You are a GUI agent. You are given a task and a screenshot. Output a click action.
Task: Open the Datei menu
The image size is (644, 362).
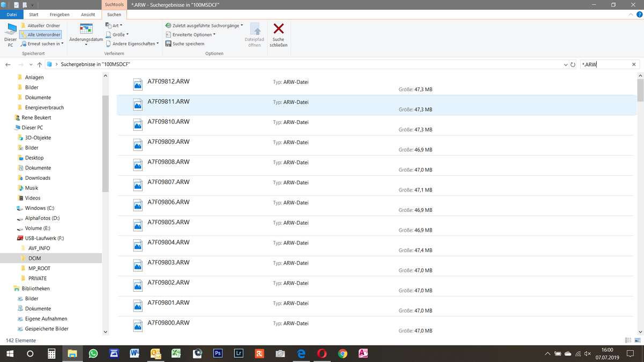[12, 14]
